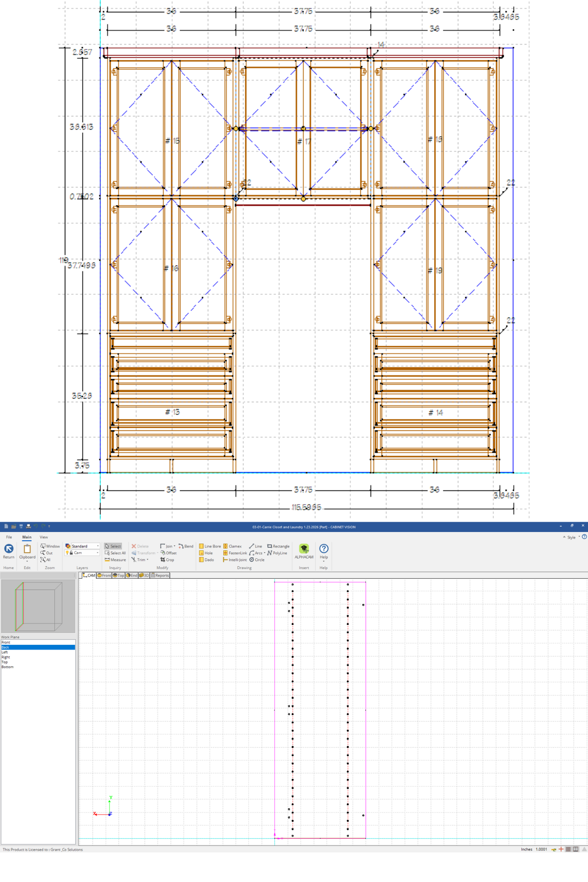Click cabinet label # 13 in drawing
This screenshot has height=882, width=588.
click(172, 412)
